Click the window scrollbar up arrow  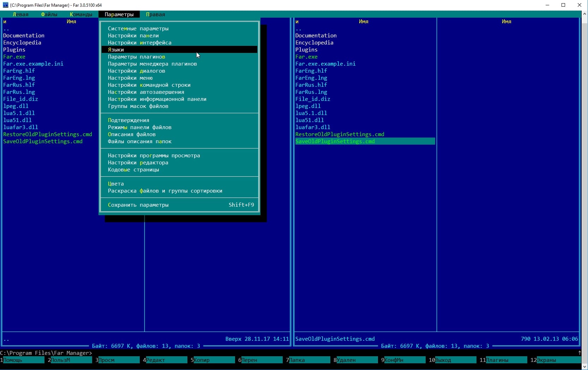(585, 14)
